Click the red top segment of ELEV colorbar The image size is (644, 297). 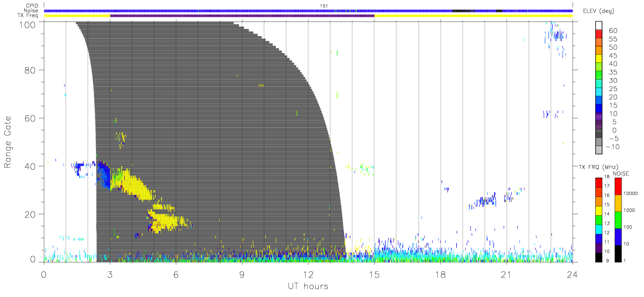[x=599, y=34]
